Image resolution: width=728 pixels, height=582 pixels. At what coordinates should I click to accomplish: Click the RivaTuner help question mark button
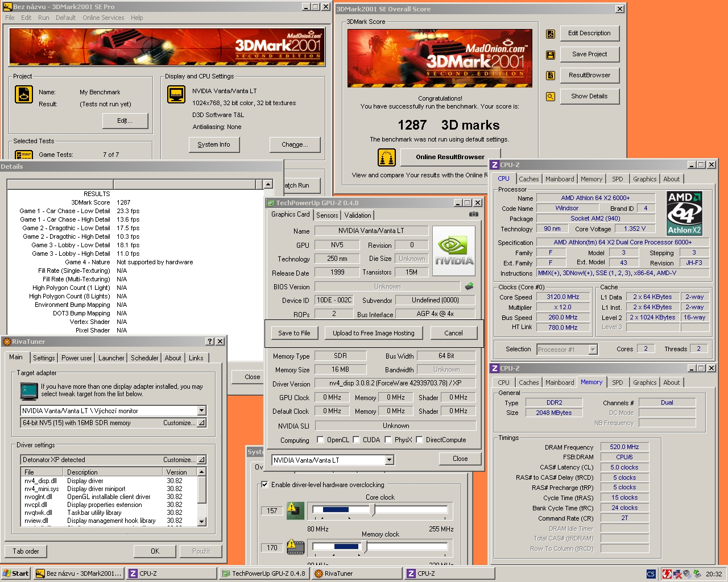pyautogui.click(x=210, y=342)
